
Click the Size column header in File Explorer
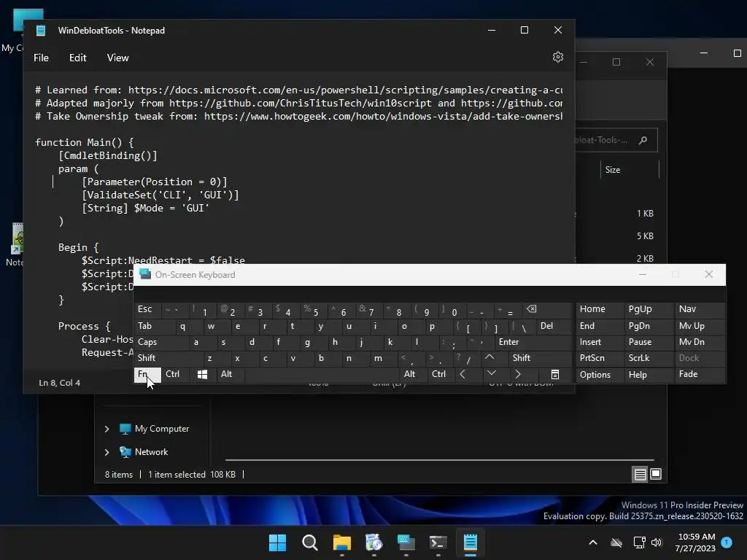coord(630,170)
